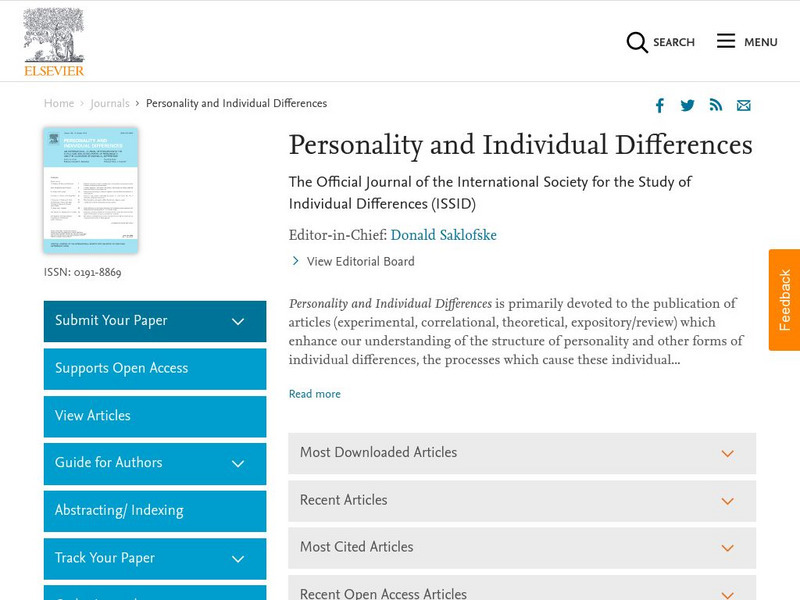Open Abstracting/ Indexing item

(x=155, y=511)
